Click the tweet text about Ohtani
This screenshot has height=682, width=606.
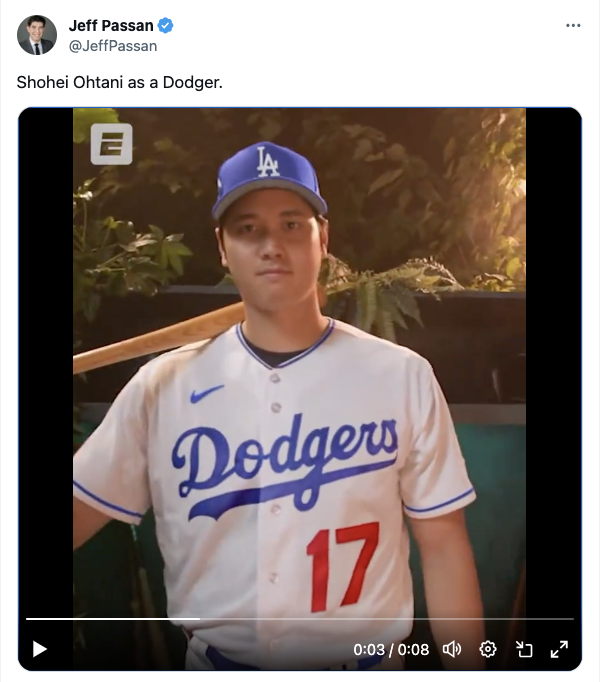point(120,82)
